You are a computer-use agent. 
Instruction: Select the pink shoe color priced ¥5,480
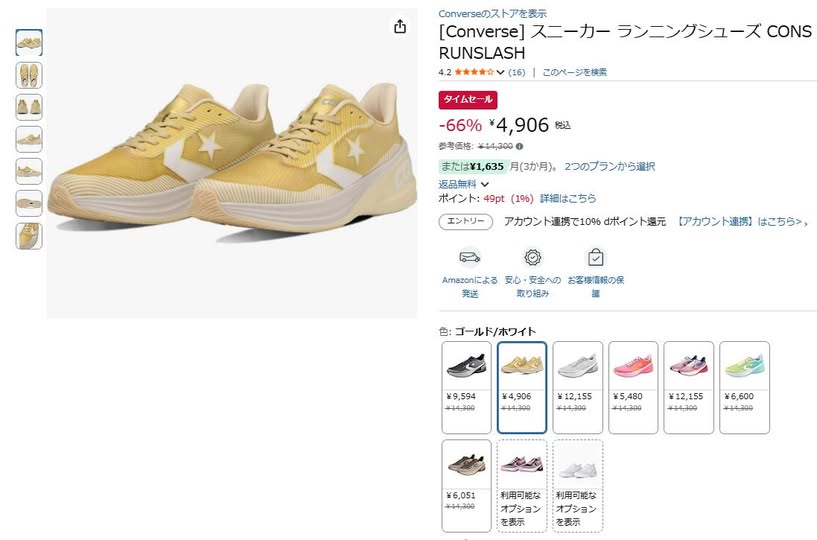pos(633,387)
